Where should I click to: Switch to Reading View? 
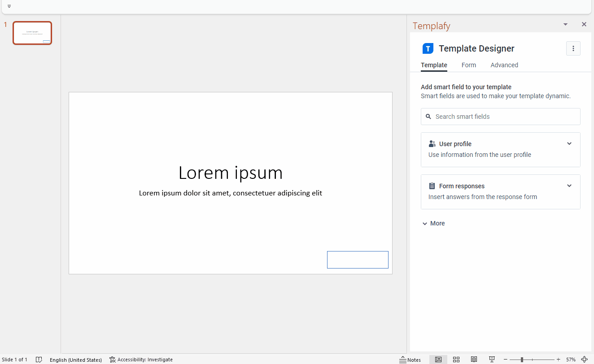coord(474,359)
